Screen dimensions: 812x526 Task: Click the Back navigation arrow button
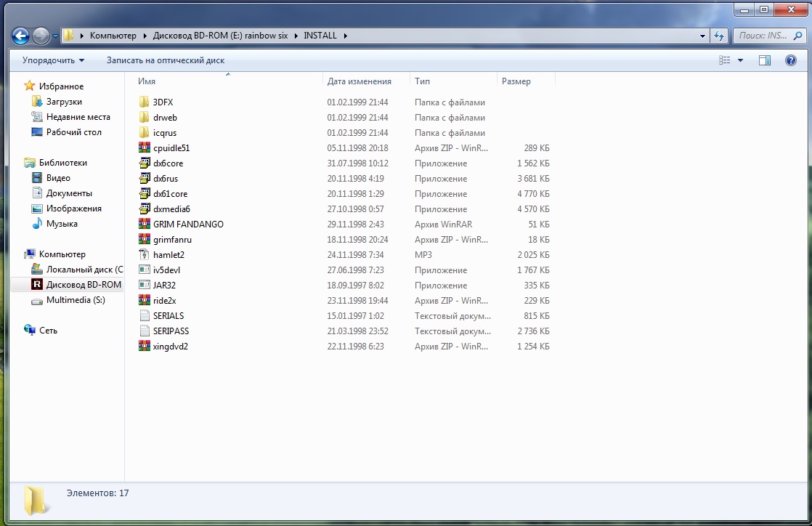pyautogui.click(x=21, y=36)
